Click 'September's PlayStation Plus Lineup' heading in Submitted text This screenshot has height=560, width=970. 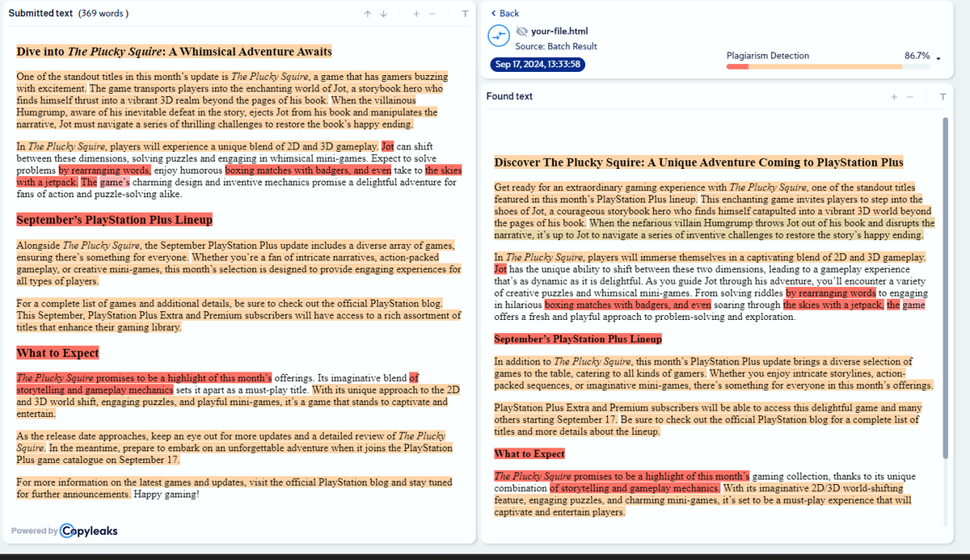pyautogui.click(x=114, y=220)
